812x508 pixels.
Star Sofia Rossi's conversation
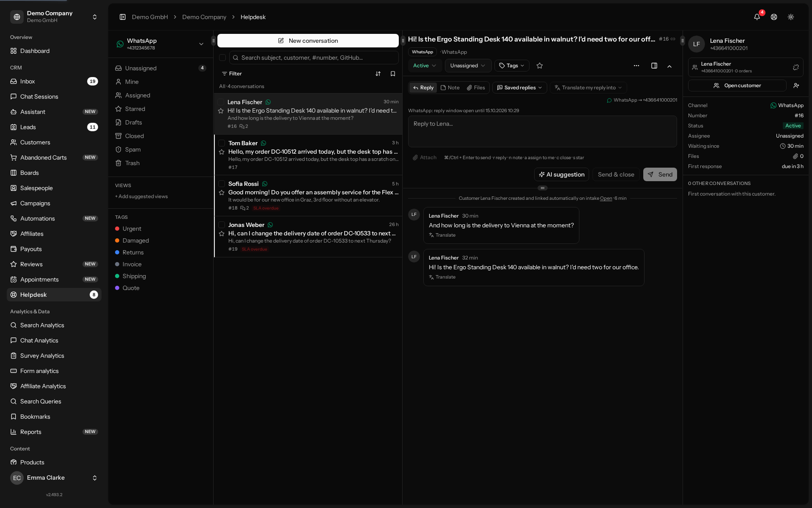click(x=222, y=192)
